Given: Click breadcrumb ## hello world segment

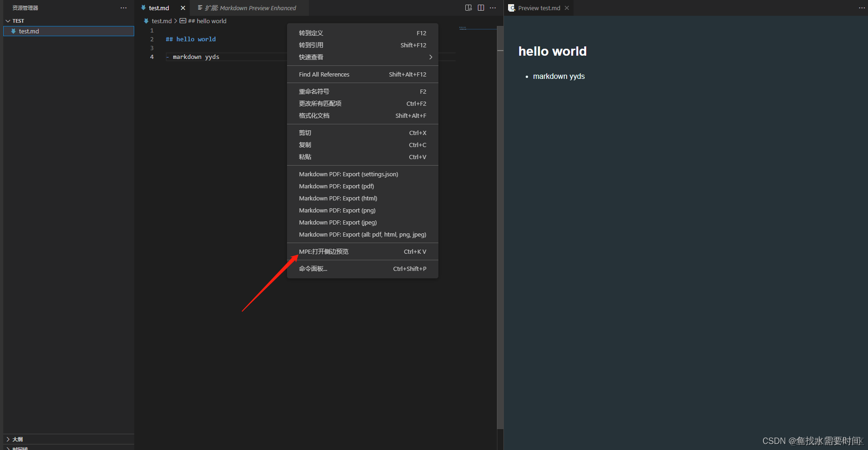Looking at the screenshot, I should coord(207,21).
